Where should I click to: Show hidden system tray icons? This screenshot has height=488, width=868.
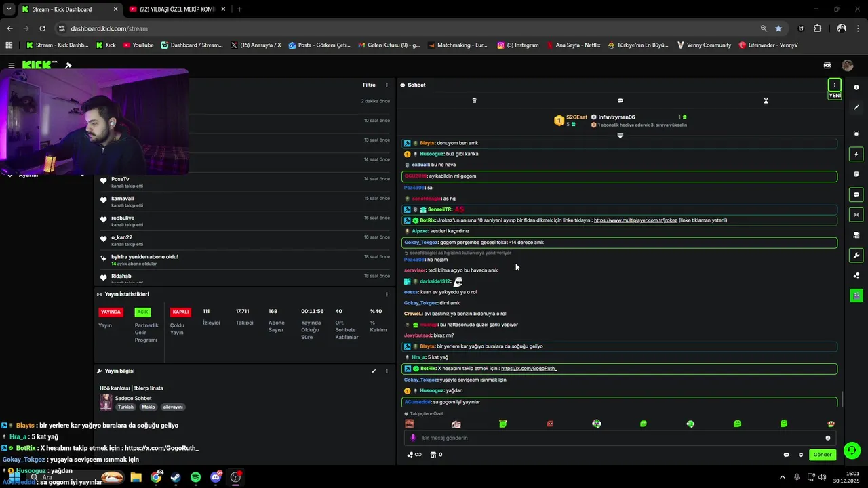point(782,477)
